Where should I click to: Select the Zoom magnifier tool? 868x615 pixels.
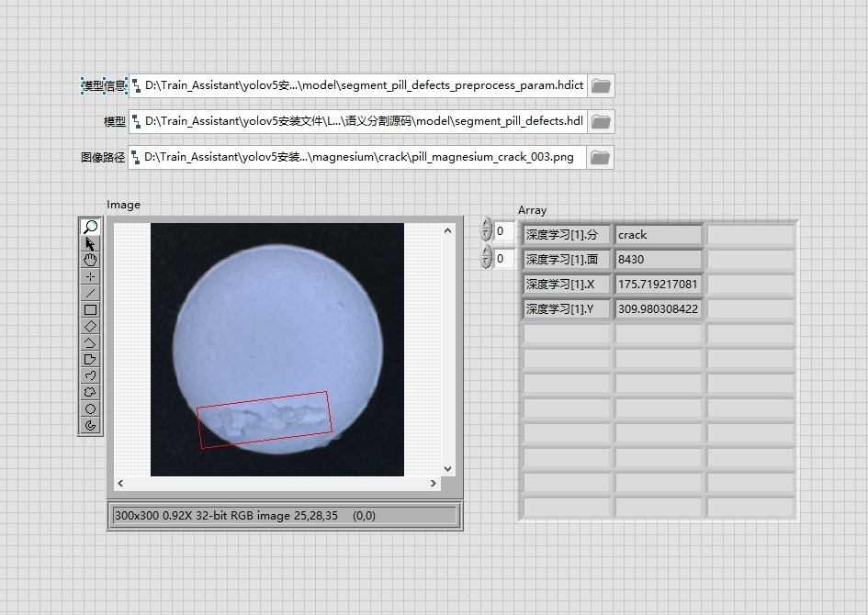point(90,227)
